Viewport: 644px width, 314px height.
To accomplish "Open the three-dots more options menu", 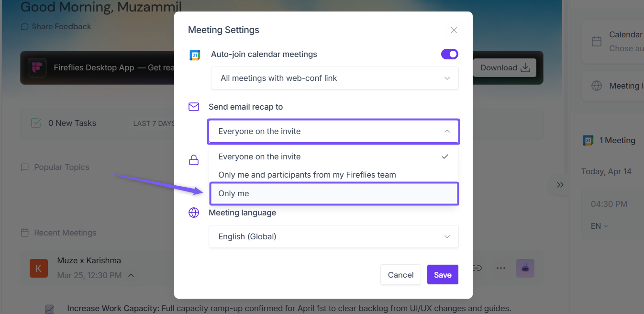I will [x=501, y=268].
